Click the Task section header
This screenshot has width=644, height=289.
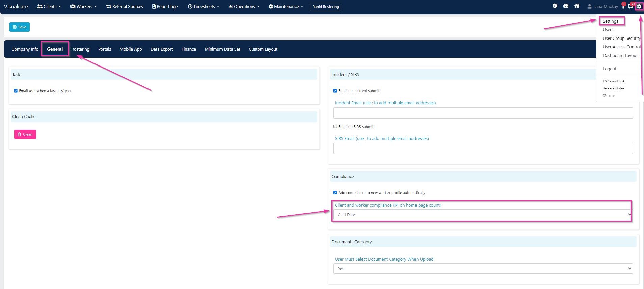(x=164, y=74)
